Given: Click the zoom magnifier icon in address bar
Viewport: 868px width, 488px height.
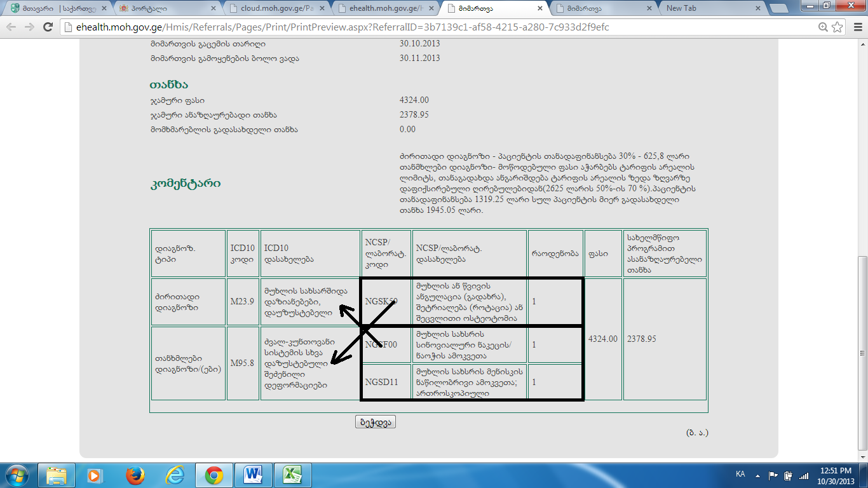Looking at the screenshot, I should click(823, 27).
